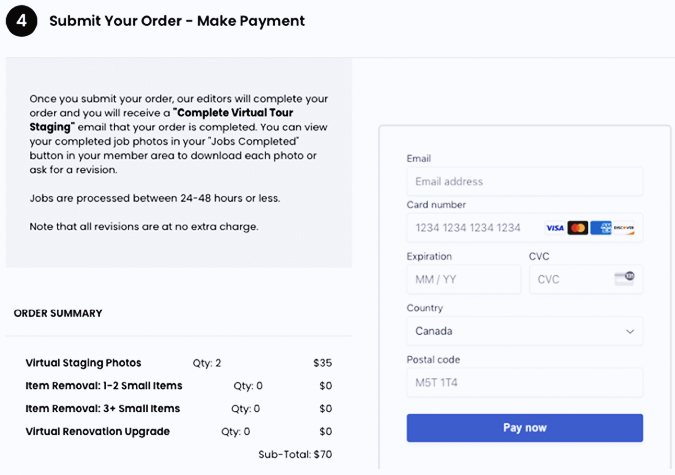The width and height of the screenshot is (675, 475).
Task: Click the Sub-Total: $70 text
Action: 295,454
